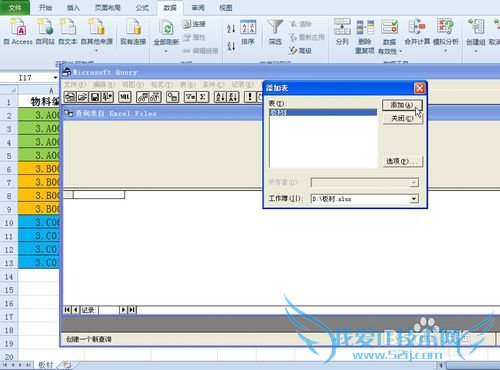The height and width of the screenshot is (370, 500).
Task: Click the Sigma totals icon
Action: (x=202, y=97)
